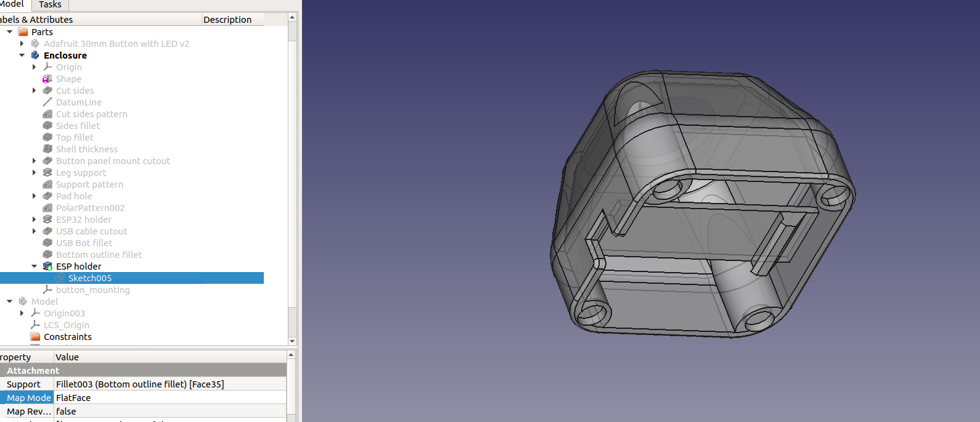Screen dimensions: 980x422
Task: Click the DatumLine icon
Action: (x=47, y=102)
